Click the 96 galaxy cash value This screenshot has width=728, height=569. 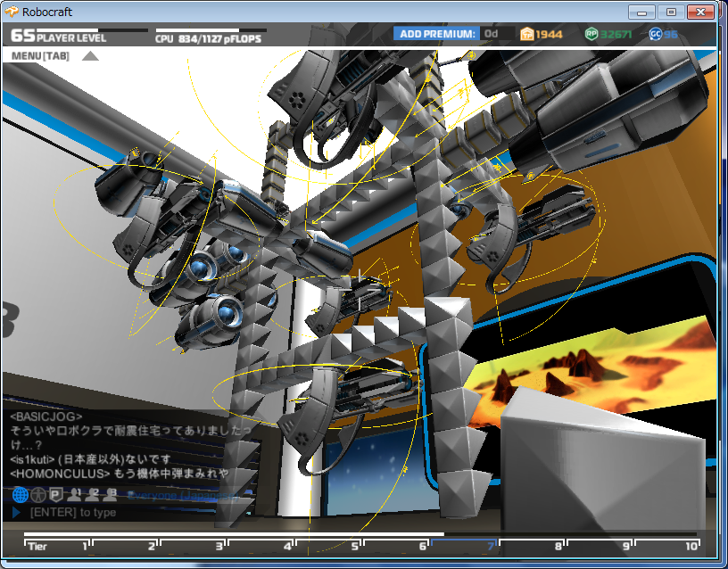[671, 35]
